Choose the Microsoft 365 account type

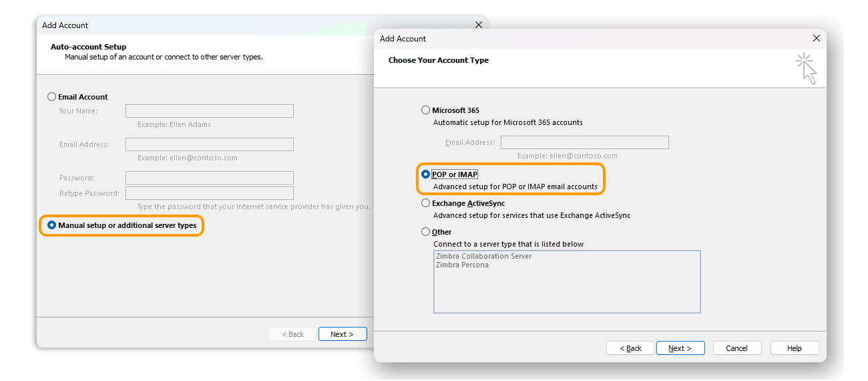click(x=426, y=110)
